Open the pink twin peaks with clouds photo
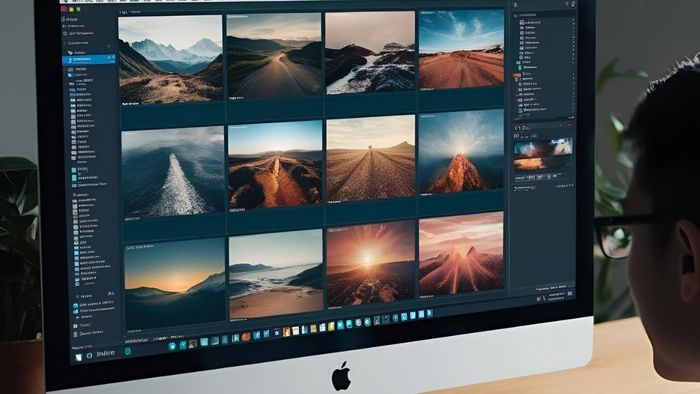 tap(462, 255)
